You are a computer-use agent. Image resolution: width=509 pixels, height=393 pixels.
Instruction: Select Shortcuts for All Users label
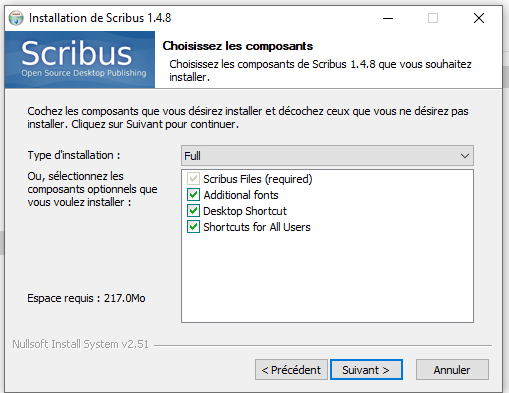click(x=257, y=227)
